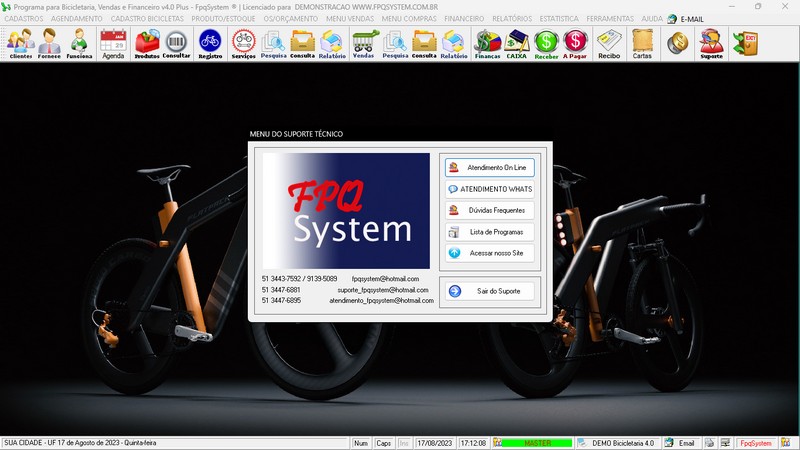Open the FINANCEIRO menu

pos(464,19)
